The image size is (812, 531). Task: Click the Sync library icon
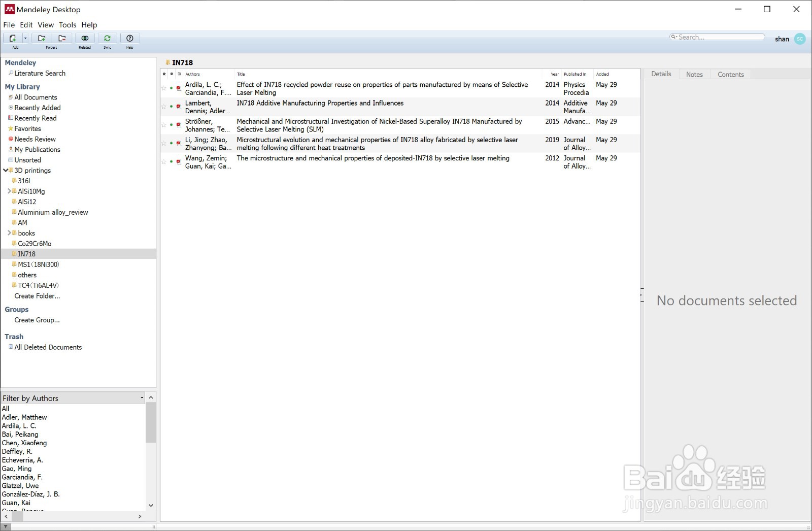tap(107, 38)
